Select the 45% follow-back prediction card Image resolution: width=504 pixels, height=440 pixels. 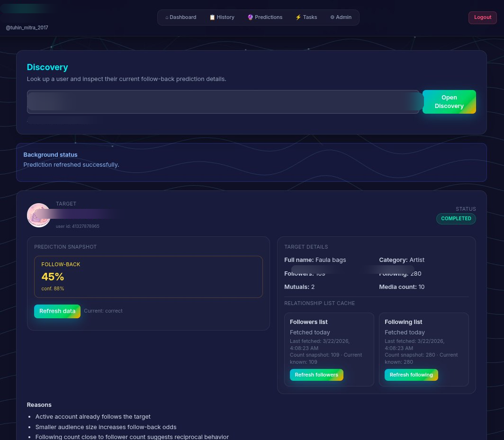click(148, 277)
